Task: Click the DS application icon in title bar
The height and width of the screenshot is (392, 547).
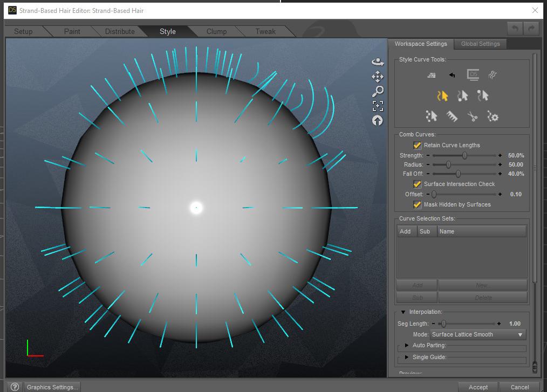Action: coord(12,10)
